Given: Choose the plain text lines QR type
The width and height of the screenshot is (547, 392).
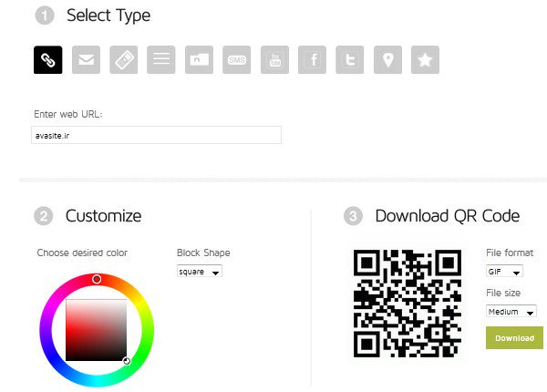Looking at the screenshot, I should click(161, 59).
